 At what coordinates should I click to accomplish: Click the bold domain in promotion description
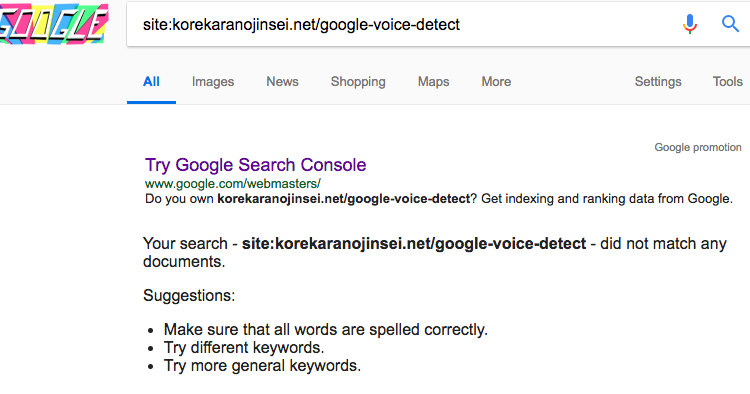pos(343,199)
